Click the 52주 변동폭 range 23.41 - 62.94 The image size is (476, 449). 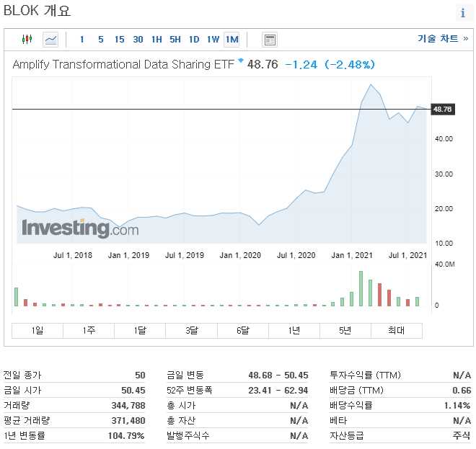278,390
